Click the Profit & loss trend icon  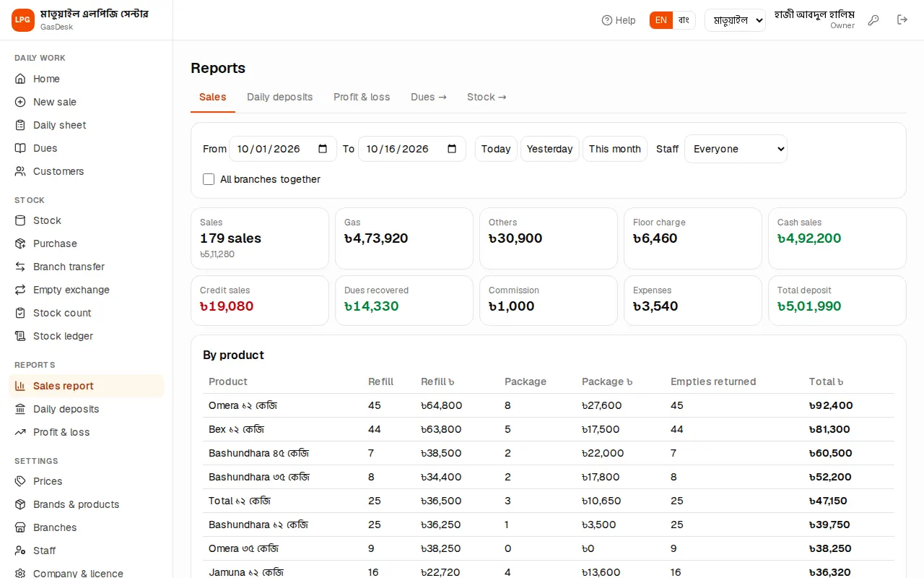20,432
